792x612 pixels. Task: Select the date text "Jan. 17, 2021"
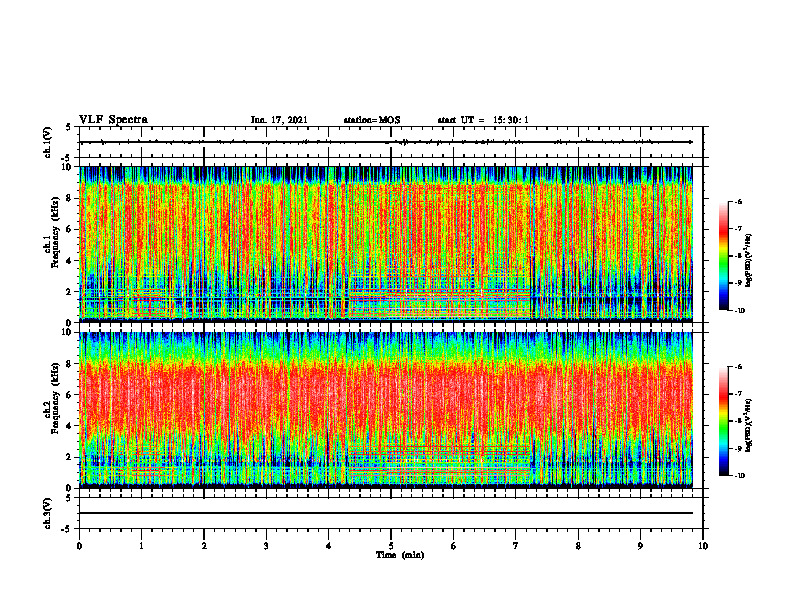click(x=279, y=120)
